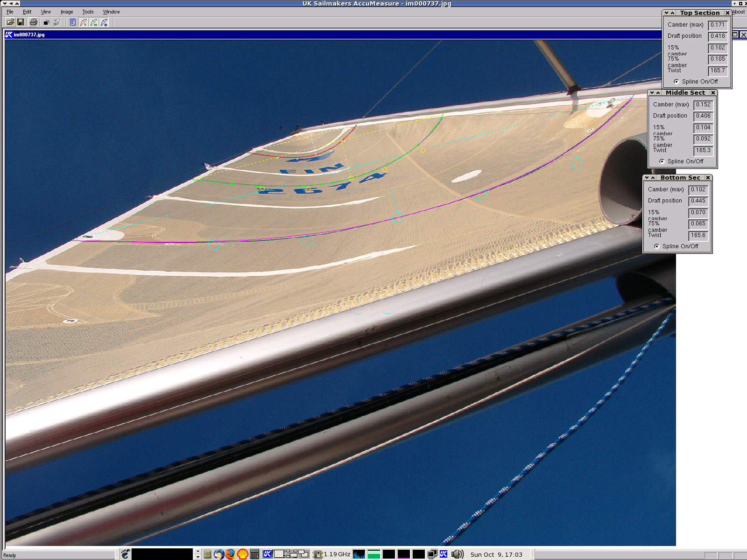The image size is (747, 560).
Task: Click the blue CPU load graph applet
Action: [x=359, y=554]
